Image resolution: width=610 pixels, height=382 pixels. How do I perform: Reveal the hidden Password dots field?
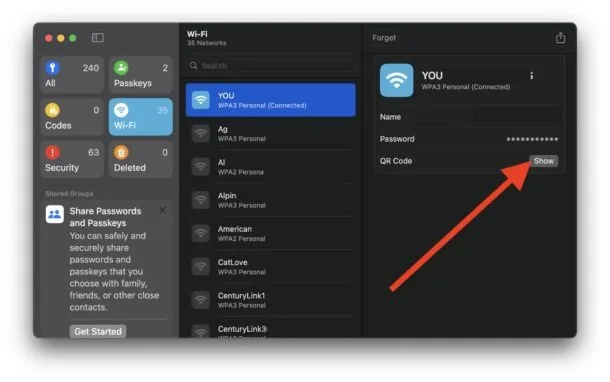(532, 139)
